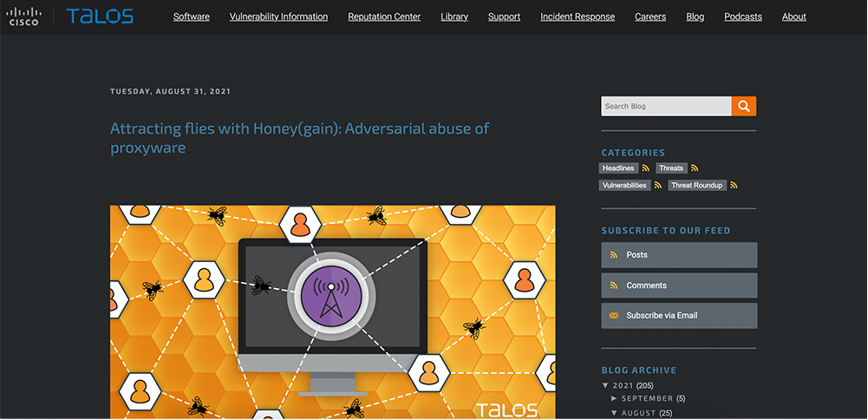The height and width of the screenshot is (420, 868).
Task: Open the Blog link in navigation
Action: click(695, 16)
